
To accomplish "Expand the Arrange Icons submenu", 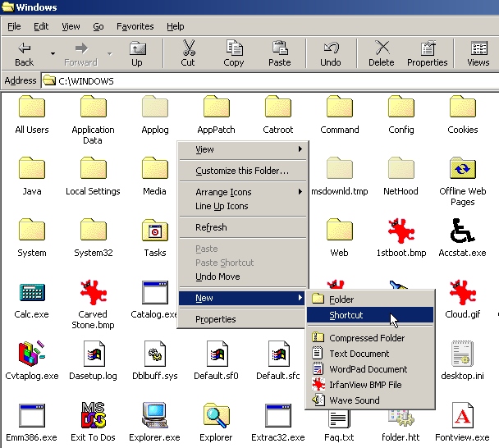I will (242, 192).
